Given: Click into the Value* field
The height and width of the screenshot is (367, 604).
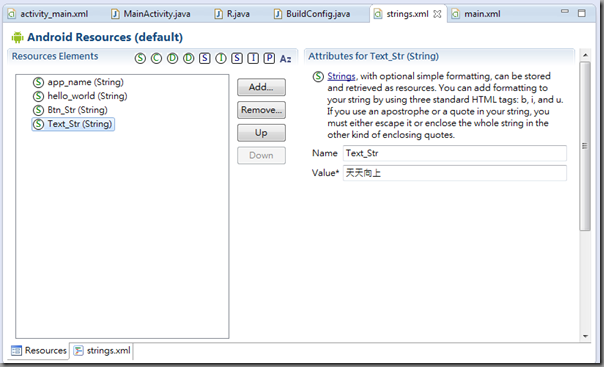Looking at the screenshot, I should [x=455, y=173].
